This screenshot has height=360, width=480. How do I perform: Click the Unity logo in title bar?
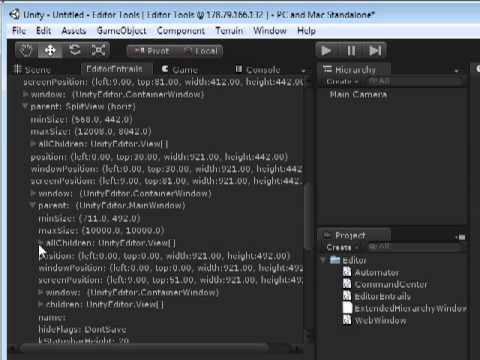[15, 14]
